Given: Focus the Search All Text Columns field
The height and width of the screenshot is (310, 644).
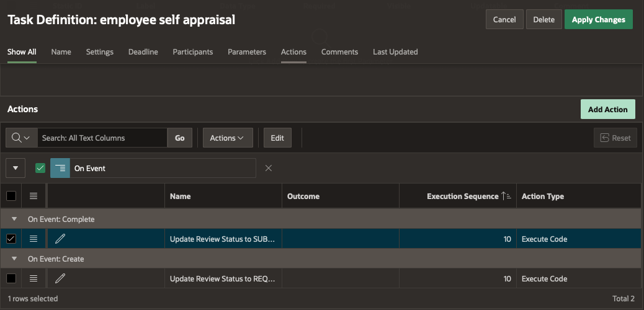Looking at the screenshot, I should coord(102,138).
